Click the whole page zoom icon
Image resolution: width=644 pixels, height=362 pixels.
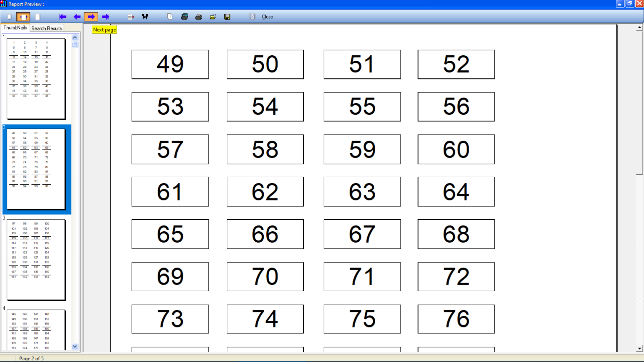(9, 17)
